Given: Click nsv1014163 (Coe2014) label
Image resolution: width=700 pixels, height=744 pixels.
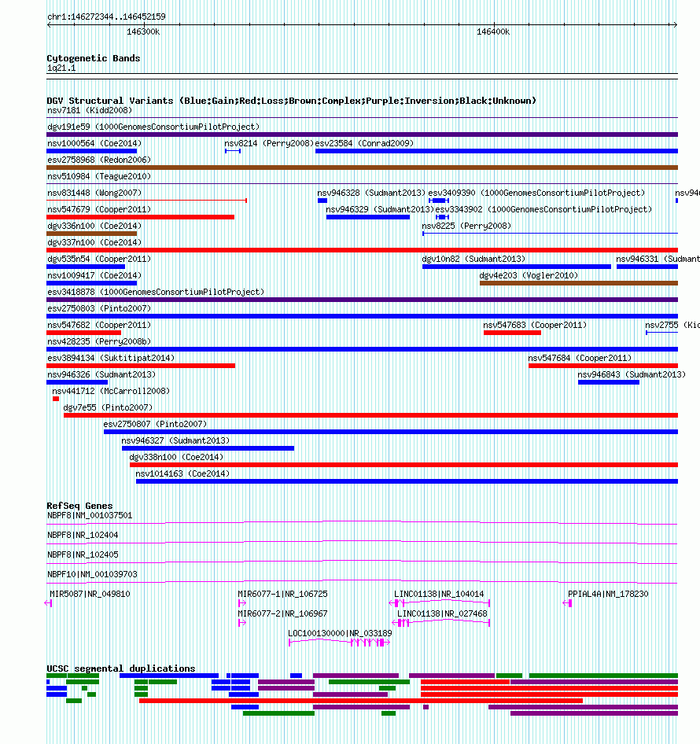Looking at the screenshot, I should pos(182,474).
